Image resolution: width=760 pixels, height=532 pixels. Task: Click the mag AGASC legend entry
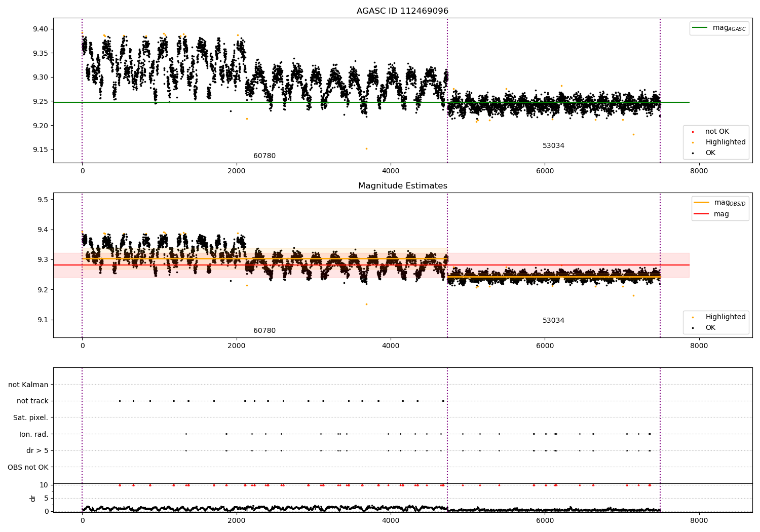(719, 28)
